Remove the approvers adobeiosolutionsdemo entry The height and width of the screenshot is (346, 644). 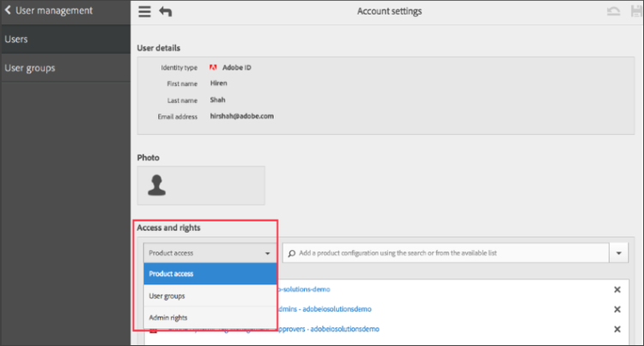[617, 329]
